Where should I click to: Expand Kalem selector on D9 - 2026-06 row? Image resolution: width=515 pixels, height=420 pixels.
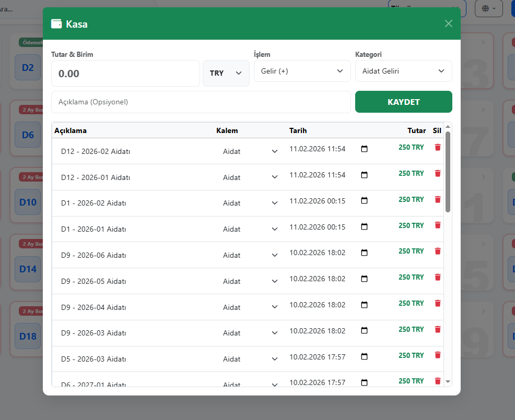pyautogui.click(x=250, y=255)
